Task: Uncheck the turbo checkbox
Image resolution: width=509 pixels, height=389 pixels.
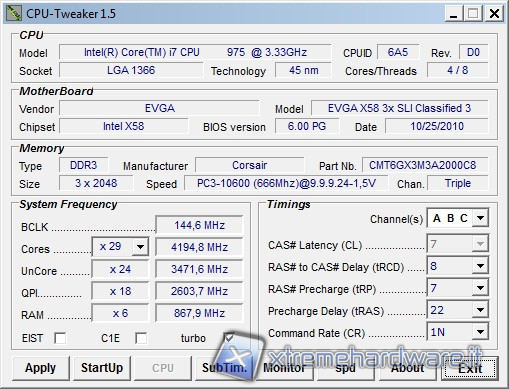Action: pos(229,338)
